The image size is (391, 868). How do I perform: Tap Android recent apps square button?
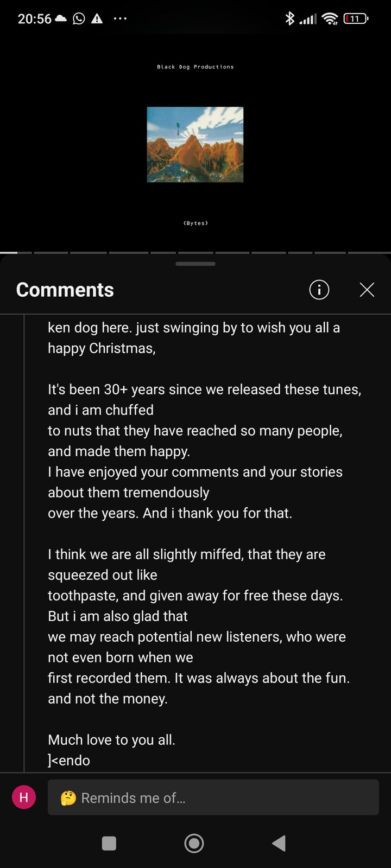[x=109, y=843]
